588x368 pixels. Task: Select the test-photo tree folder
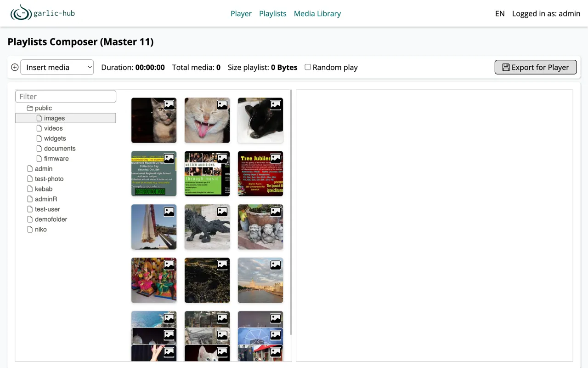49,179
